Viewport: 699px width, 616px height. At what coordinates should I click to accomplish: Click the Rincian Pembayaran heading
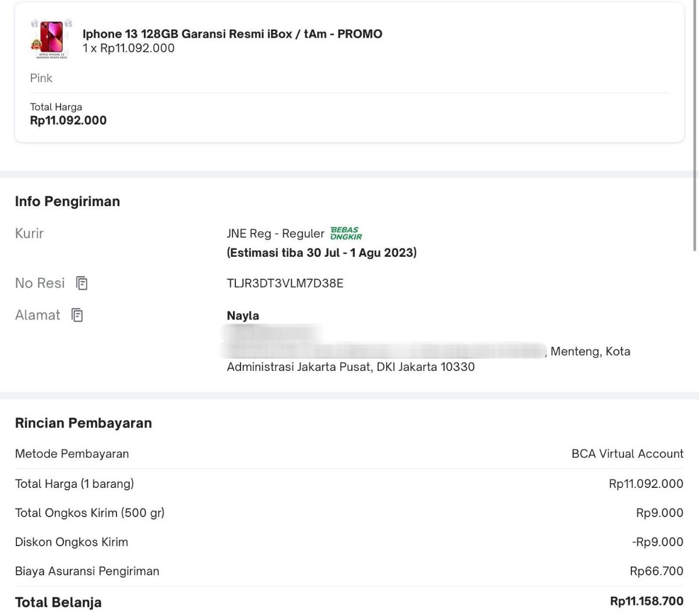tap(83, 423)
